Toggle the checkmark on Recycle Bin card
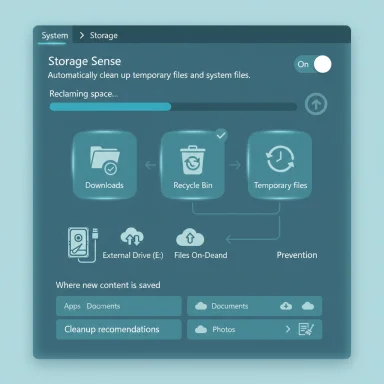Screen dimensions: 384x384 [221, 135]
